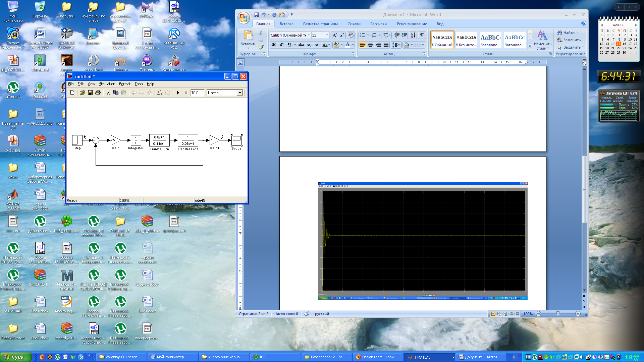Image resolution: width=644 pixels, height=362 pixels.
Task: Undo last action in Simulink toolbar
Action: point(160,93)
